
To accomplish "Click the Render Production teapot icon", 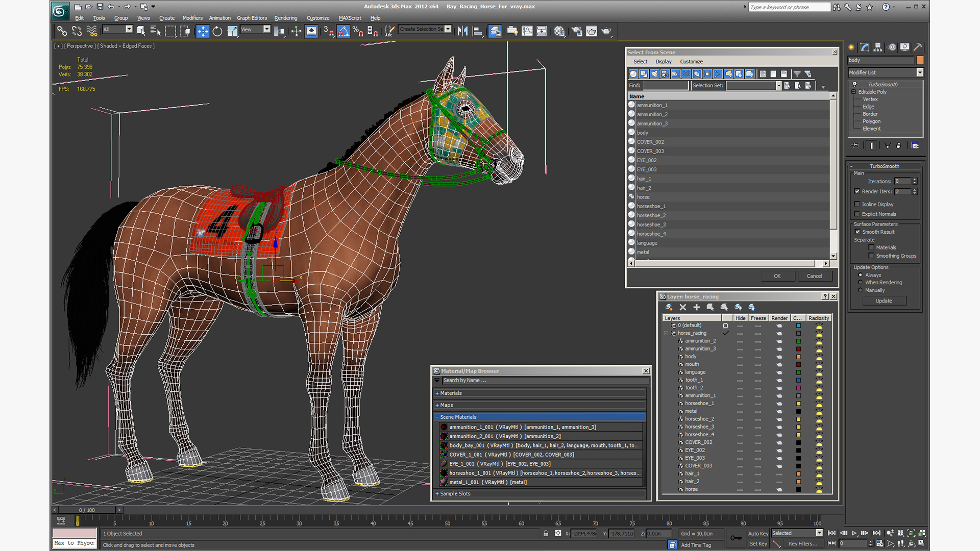I will point(606,31).
